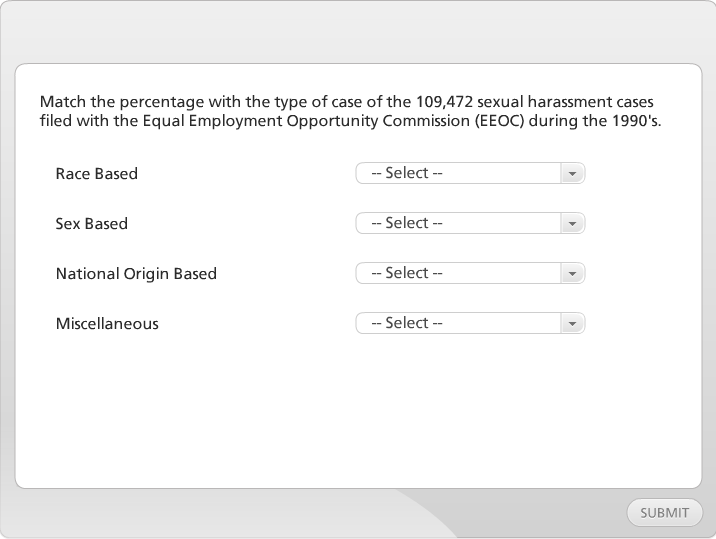Click the Race Based dropdown arrow
The height and width of the screenshot is (539, 716).
572,173
